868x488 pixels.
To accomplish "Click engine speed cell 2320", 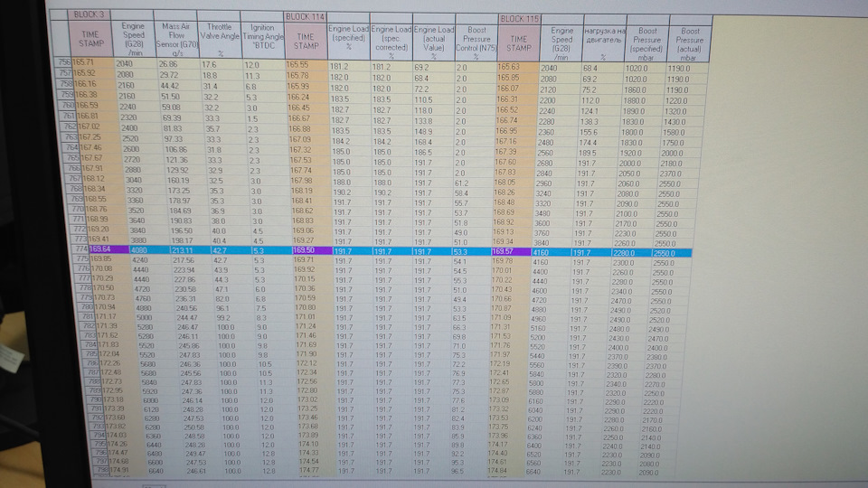I will 127,117.
